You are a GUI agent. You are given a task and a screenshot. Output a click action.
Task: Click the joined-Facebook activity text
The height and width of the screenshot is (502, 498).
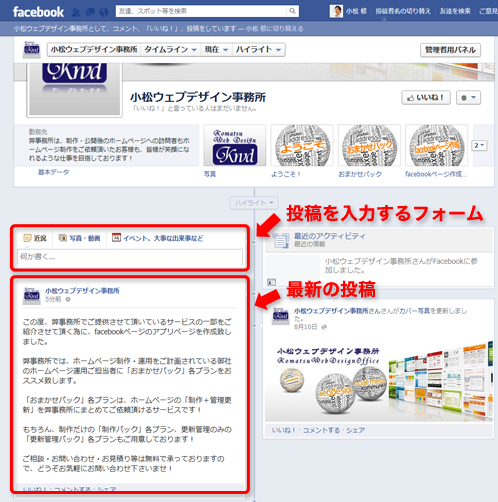coord(401,265)
